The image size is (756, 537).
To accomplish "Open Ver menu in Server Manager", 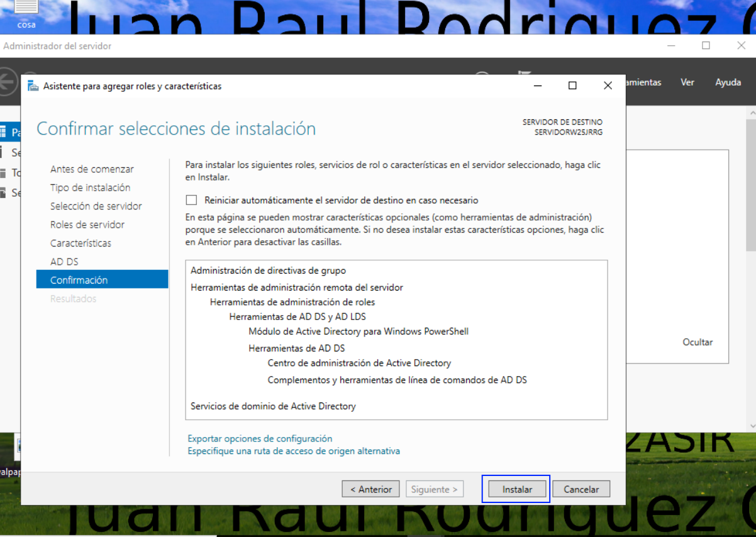I will coord(687,82).
